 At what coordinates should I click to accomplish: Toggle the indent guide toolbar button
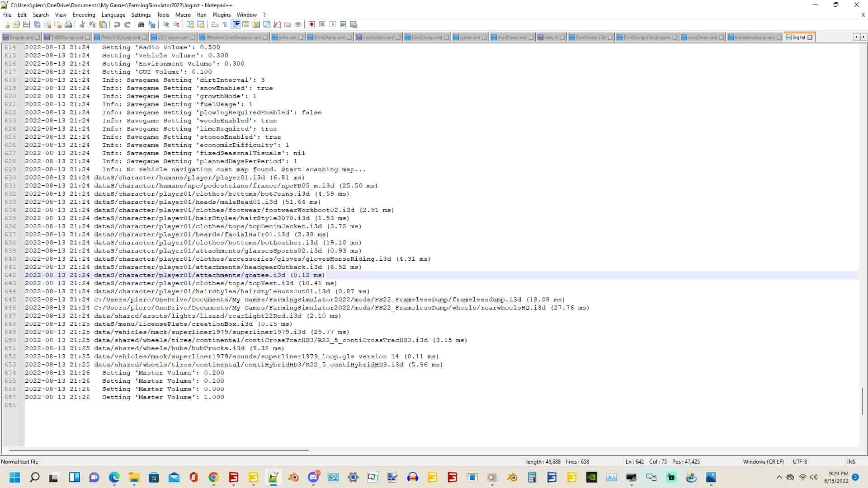[236, 24]
